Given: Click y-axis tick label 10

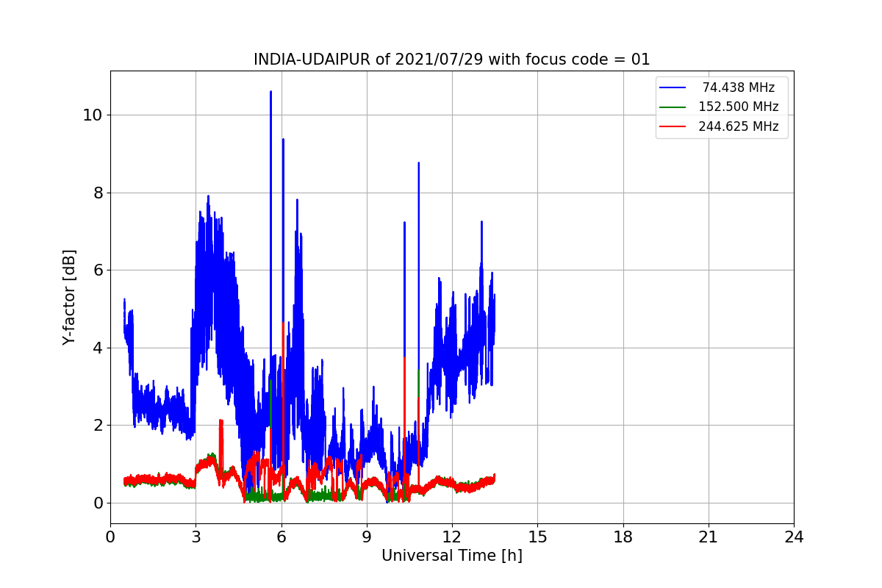Looking at the screenshot, I should pos(93,115).
